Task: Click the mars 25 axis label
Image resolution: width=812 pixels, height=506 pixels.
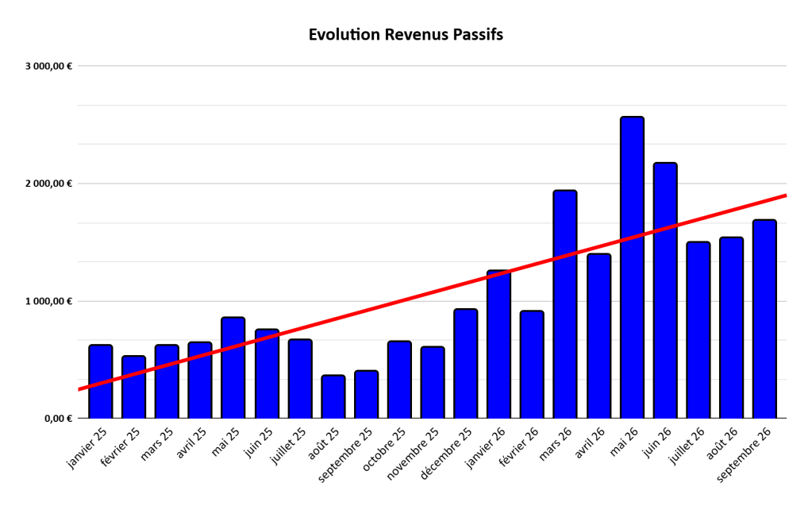Action: pyautogui.click(x=157, y=445)
